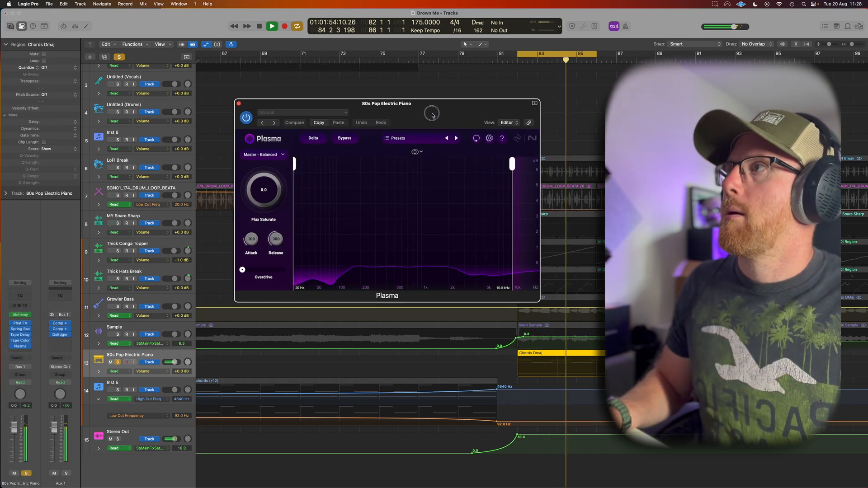Click the Duplicate Track button

104,57
